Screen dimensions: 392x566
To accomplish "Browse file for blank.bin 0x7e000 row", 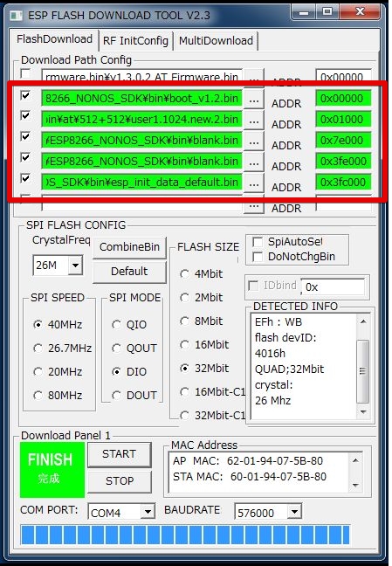I will tap(254, 141).
